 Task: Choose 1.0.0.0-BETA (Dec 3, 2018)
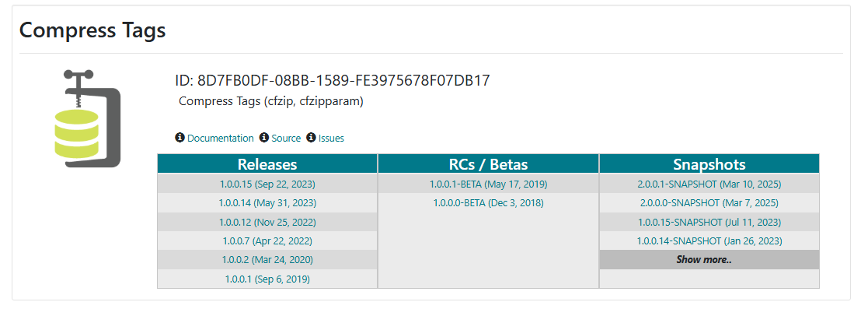(x=488, y=203)
